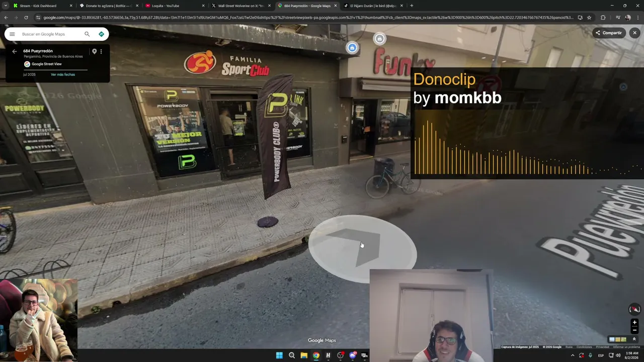Screen dimensions: 644x362
Task: Switch to the El Pájaro Durán TikTok tab
Action: [373, 6]
